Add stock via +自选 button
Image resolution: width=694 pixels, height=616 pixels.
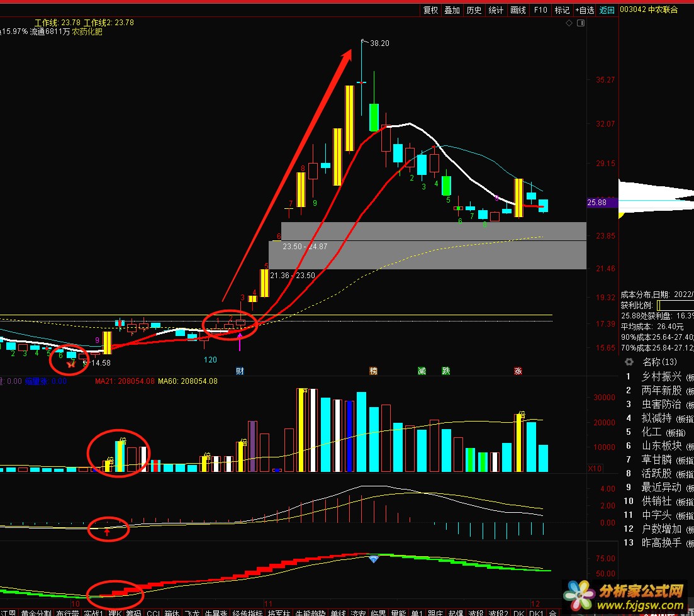click(x=585, y=9)
